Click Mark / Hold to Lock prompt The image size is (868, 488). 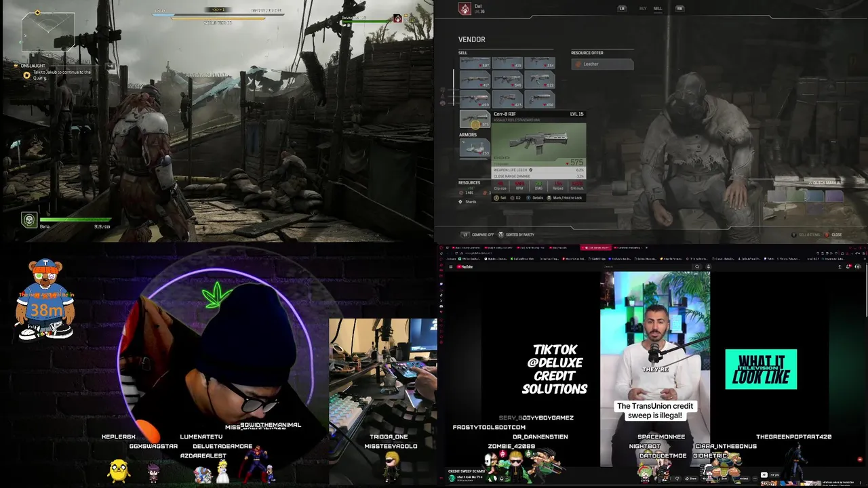pos(565,198)
